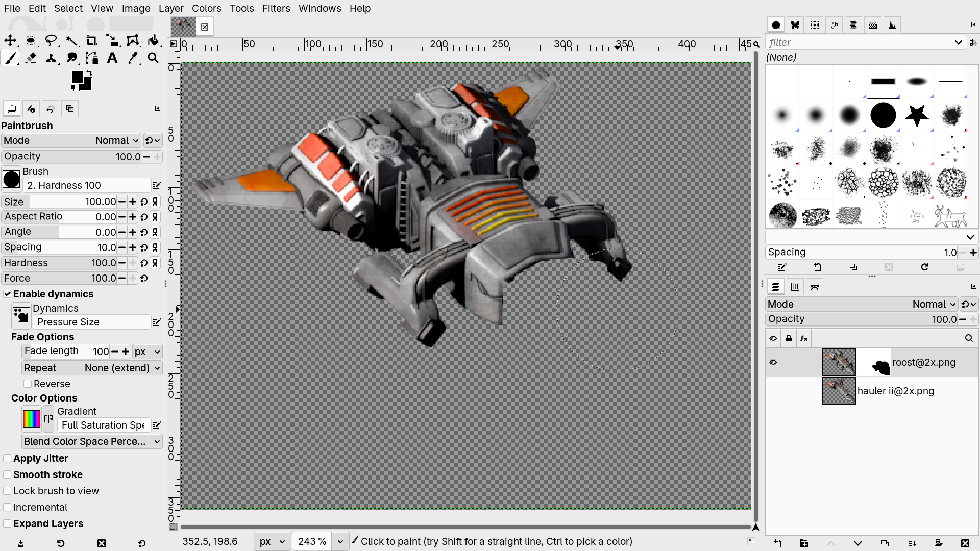Select the Fuzzy Select wand tool
980x551 pixels.
71,41
